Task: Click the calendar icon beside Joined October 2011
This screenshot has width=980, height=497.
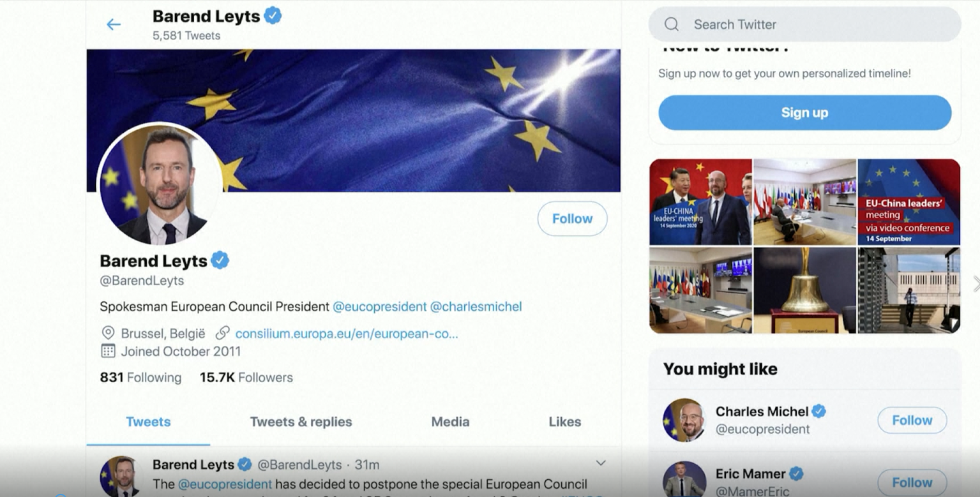Action: tap(108, 351)
